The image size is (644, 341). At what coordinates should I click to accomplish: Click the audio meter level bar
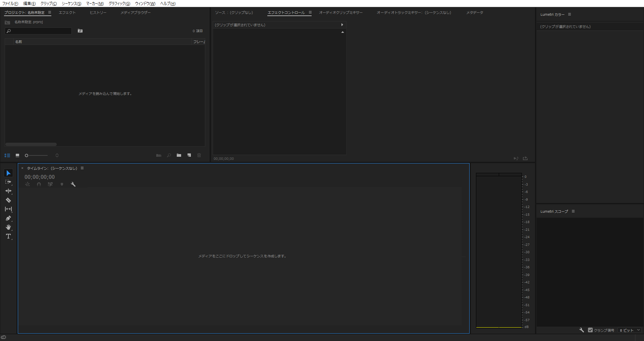499,250
